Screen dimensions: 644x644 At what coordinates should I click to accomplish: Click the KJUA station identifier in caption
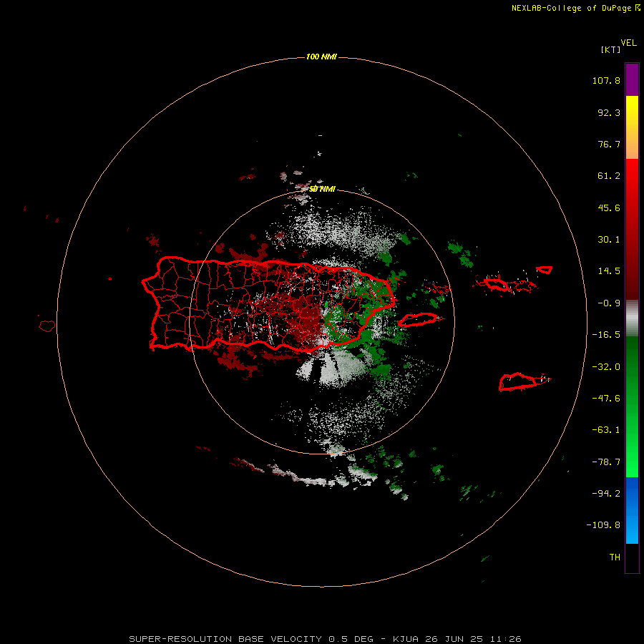[x=406, y=639]
